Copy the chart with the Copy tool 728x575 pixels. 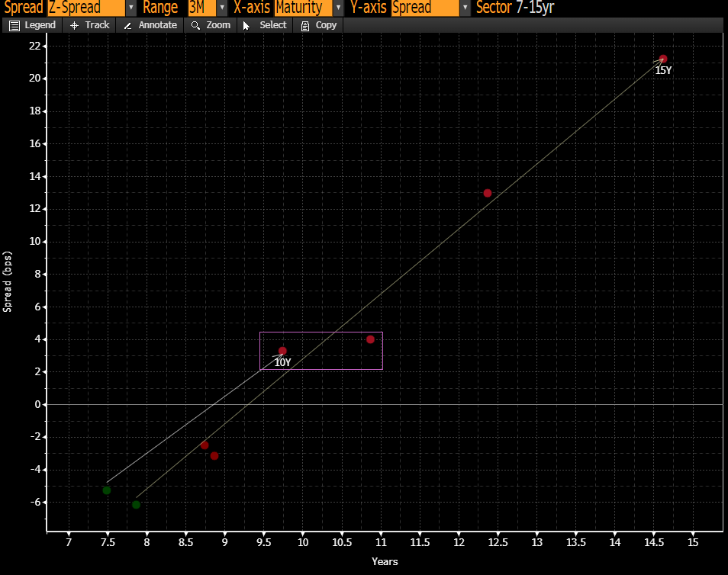pyautogui.click(x=318, y=25)
